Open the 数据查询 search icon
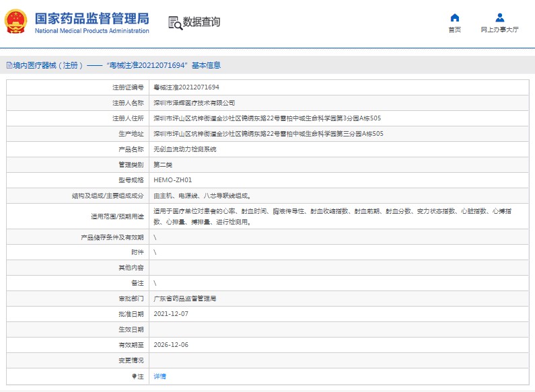Screen dimensions: 535x392 click(176, 23)
